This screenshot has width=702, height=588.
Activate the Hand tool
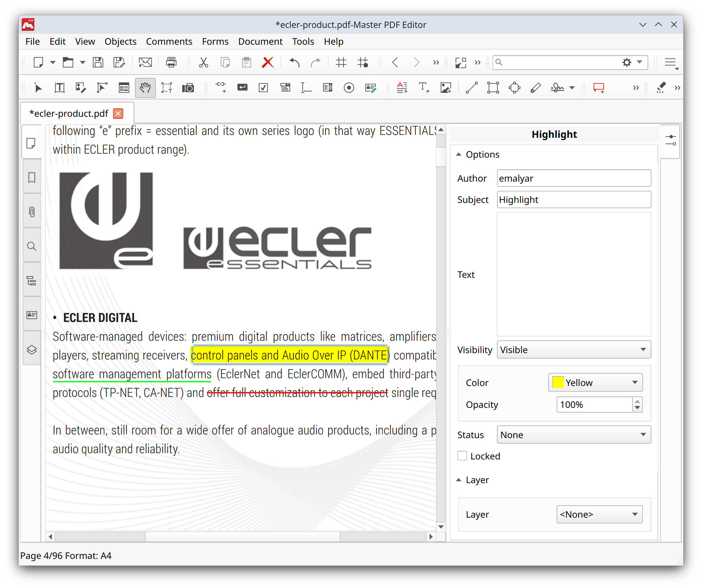point(145,88)
